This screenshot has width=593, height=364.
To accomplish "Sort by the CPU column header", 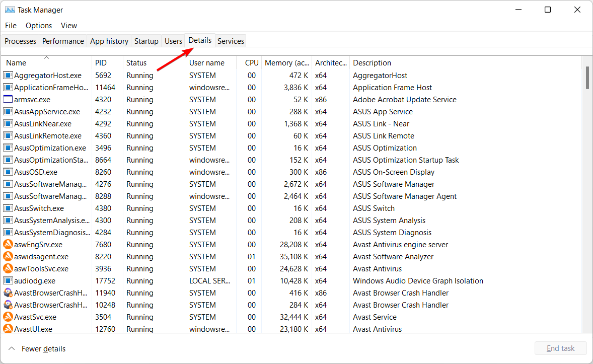I will pyautogui.click(x=249, y=62).
